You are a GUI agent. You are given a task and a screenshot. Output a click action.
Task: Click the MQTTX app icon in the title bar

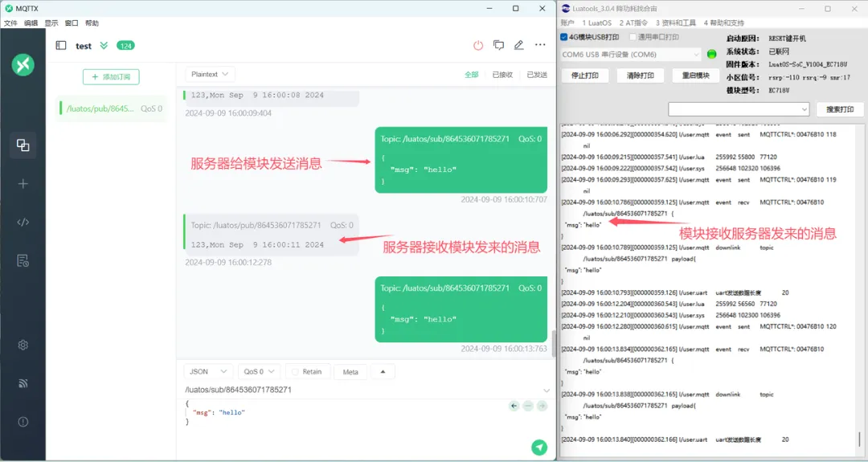tap(9, 8)
